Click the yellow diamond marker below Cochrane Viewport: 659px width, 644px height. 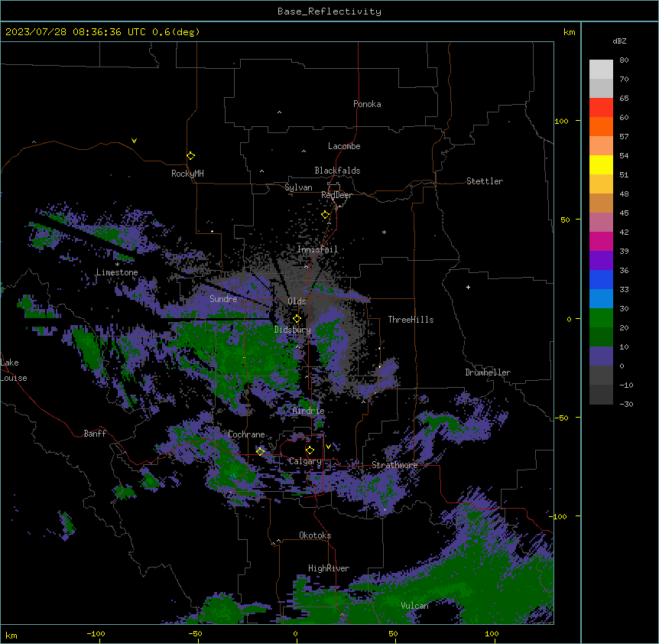point(260,451)
